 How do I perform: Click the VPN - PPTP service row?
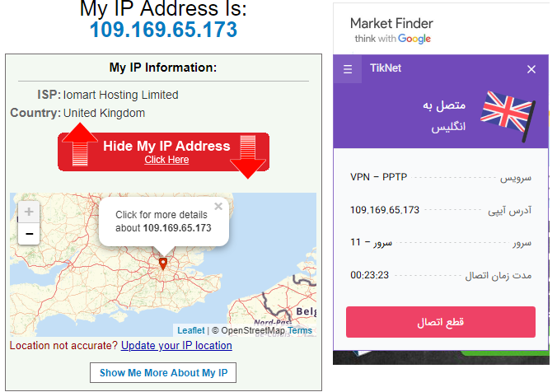(441, 176)
